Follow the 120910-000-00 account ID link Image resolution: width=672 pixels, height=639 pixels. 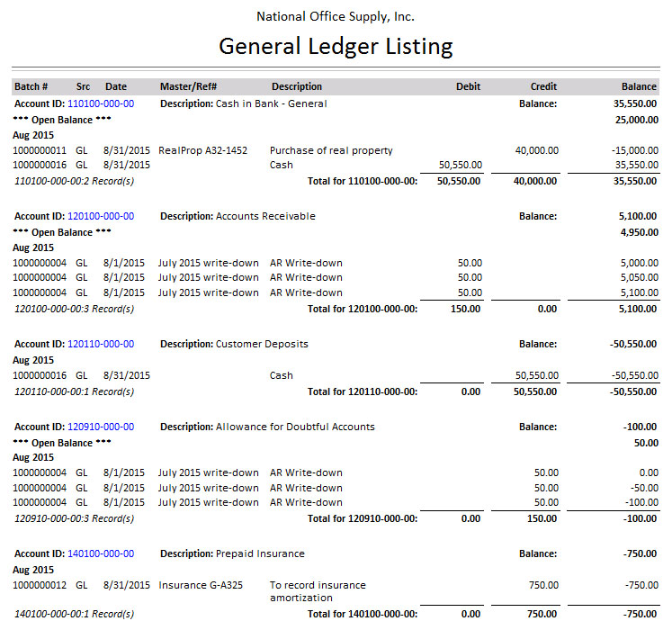[x=101, y=427]
